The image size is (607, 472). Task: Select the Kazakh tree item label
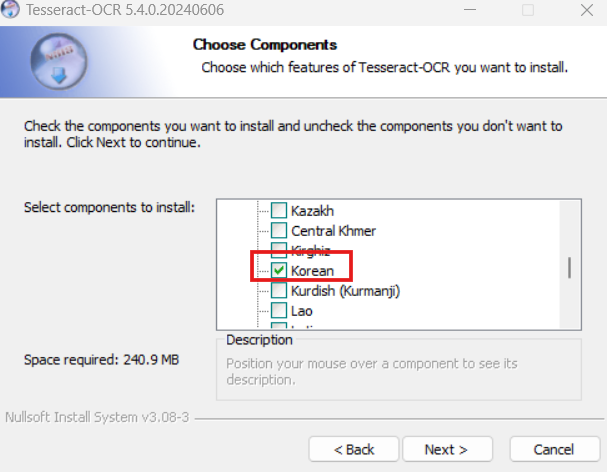tap(312, 211)
